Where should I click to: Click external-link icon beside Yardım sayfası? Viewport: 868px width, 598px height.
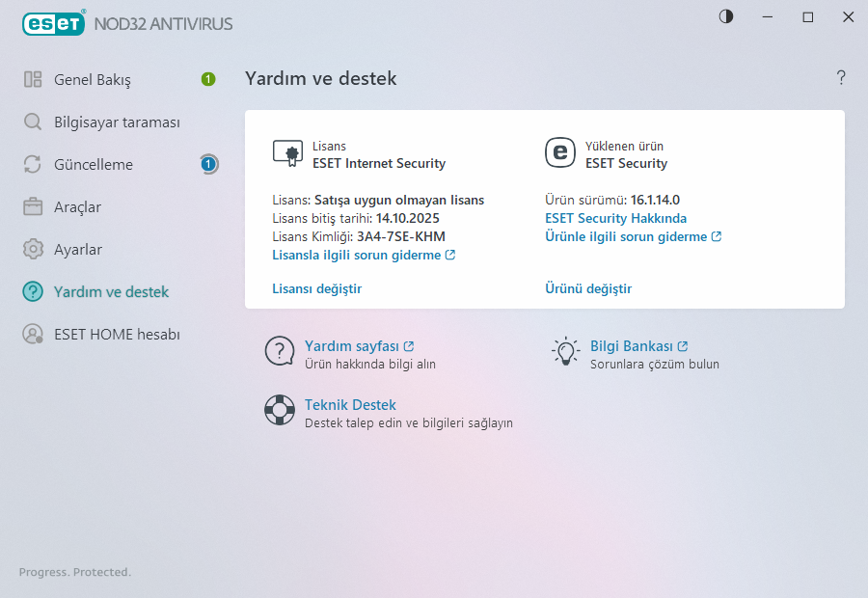click(x=409, y=346)
